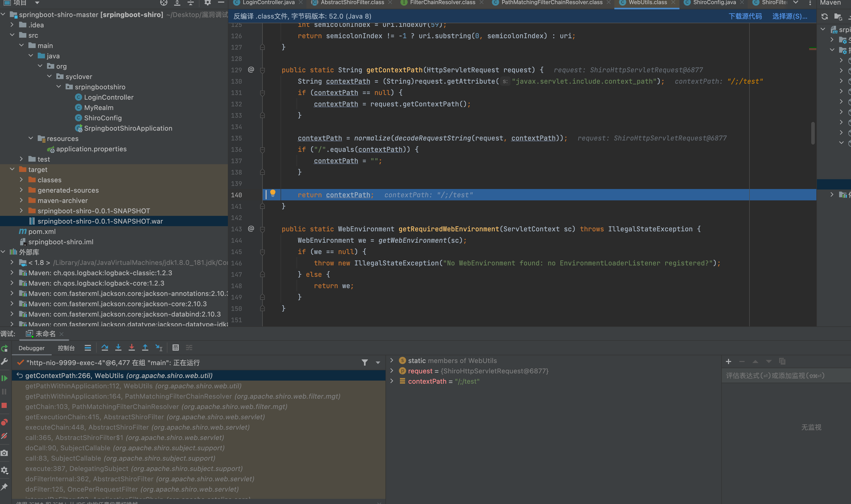Viewport: 851px width, 504px height.
Task: Collapse the target folder
Action: (x=12, y=169)
